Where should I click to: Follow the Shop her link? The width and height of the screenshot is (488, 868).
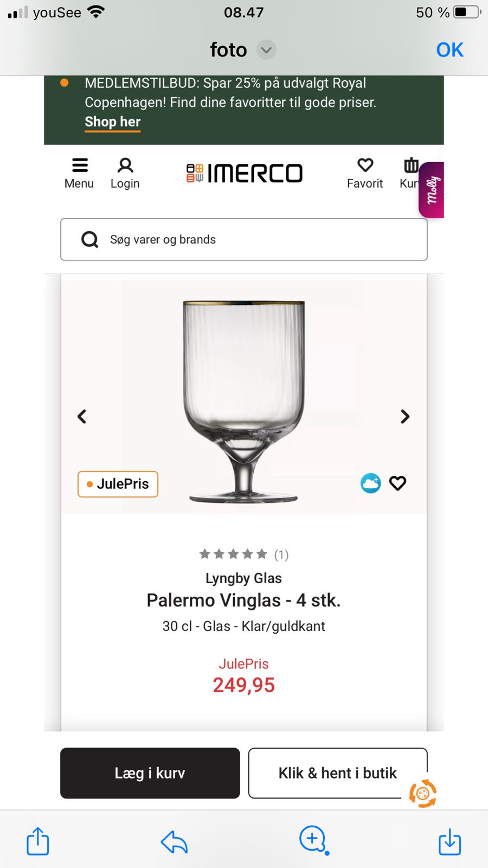[x=112, y=122]
